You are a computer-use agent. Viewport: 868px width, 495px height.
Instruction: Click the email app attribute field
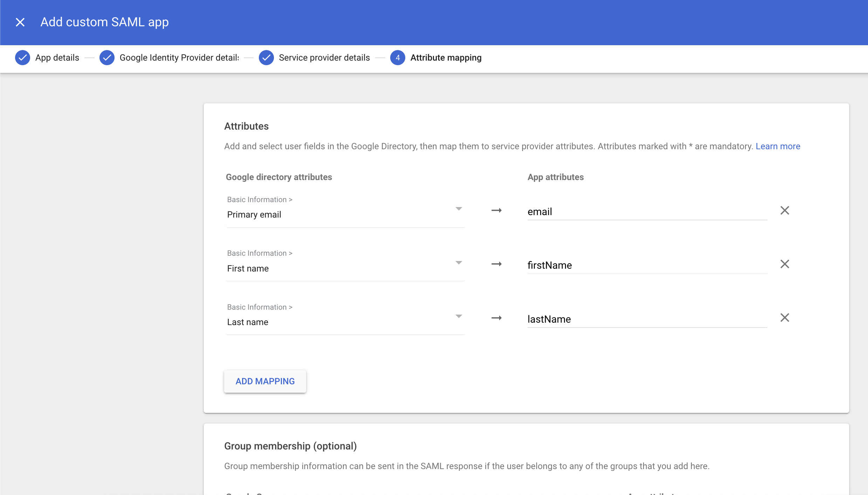tap(647, 212)
